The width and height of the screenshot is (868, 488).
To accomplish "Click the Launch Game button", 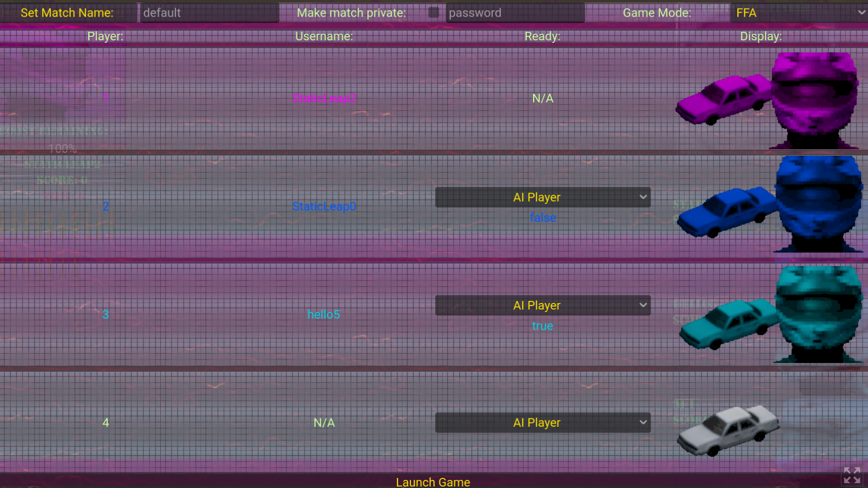I will [x=433, y=482].
